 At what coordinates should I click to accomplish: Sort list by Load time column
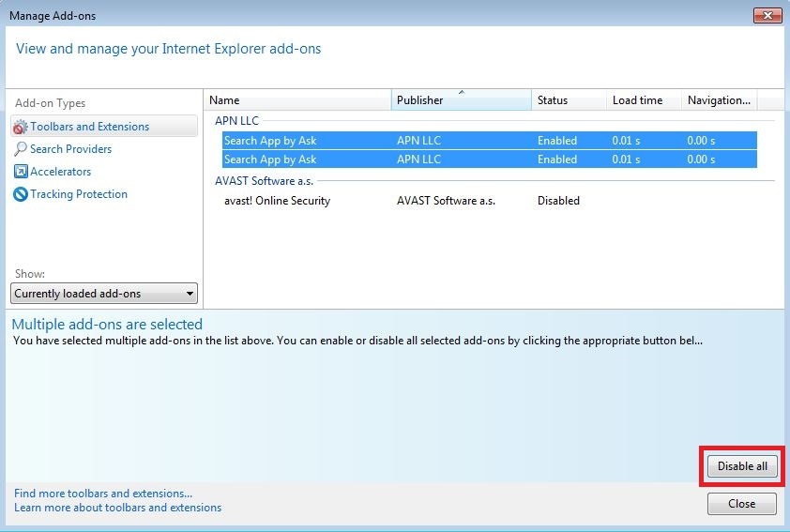click(x=644, y=100)
